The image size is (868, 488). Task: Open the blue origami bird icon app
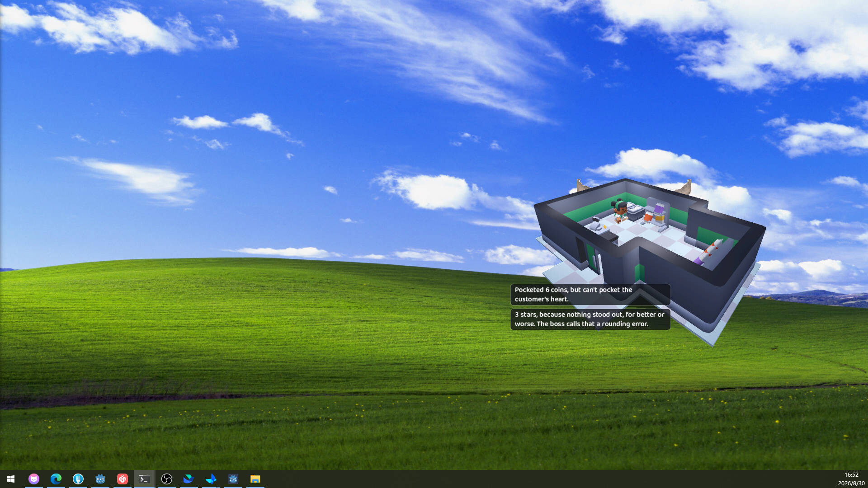click(211, 479)
